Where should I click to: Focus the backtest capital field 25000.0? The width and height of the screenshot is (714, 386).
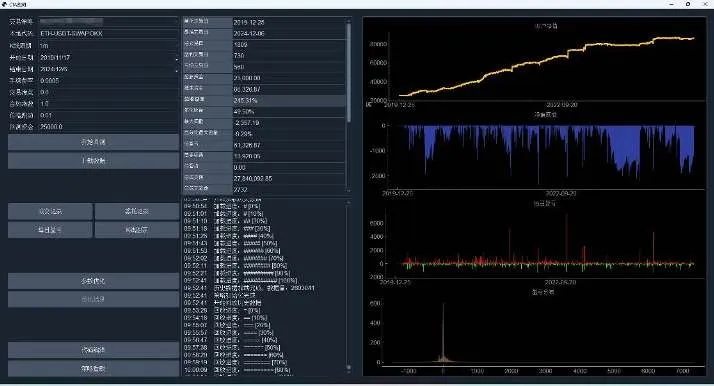click(x=108, y=127)
